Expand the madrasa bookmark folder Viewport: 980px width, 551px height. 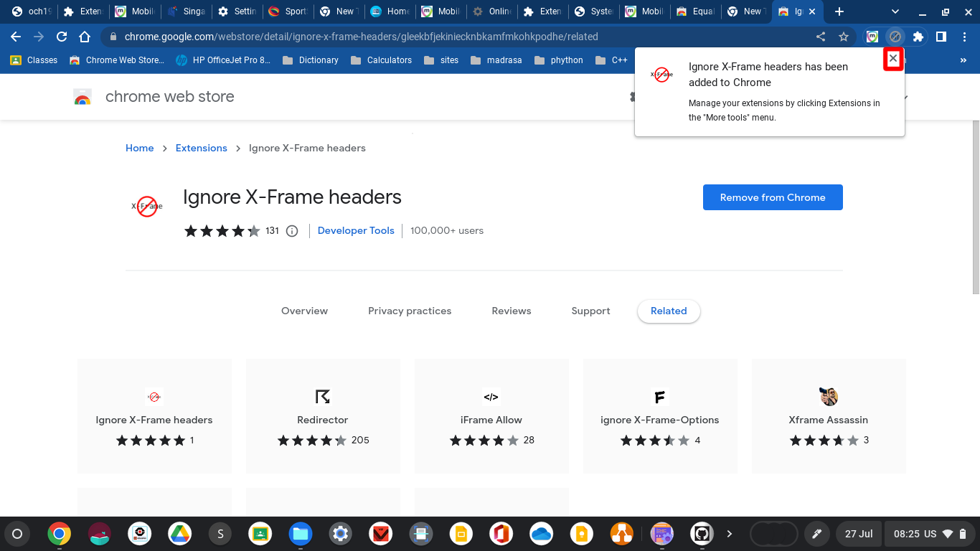pyautogui.click(x=496, y=60)
